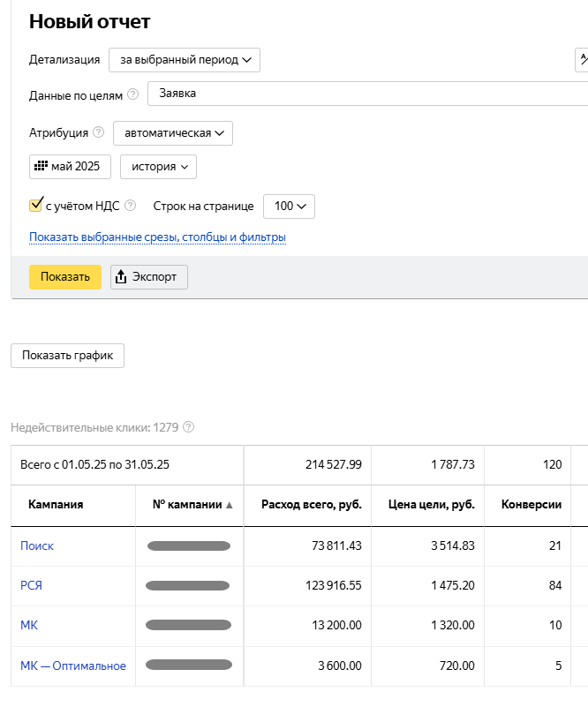Open the "РСЯ" campaign link
Viewport: 588px width, 707px height.
coord(31,585)
